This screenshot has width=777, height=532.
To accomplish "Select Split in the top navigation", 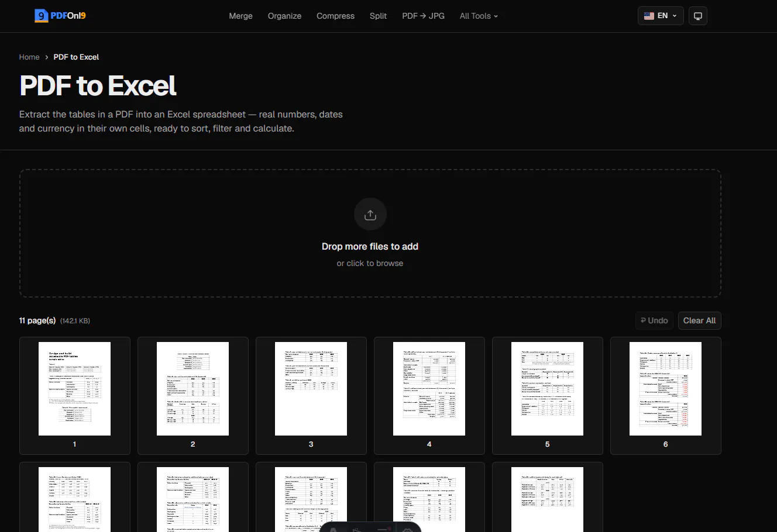I will (x=378, y=16).
